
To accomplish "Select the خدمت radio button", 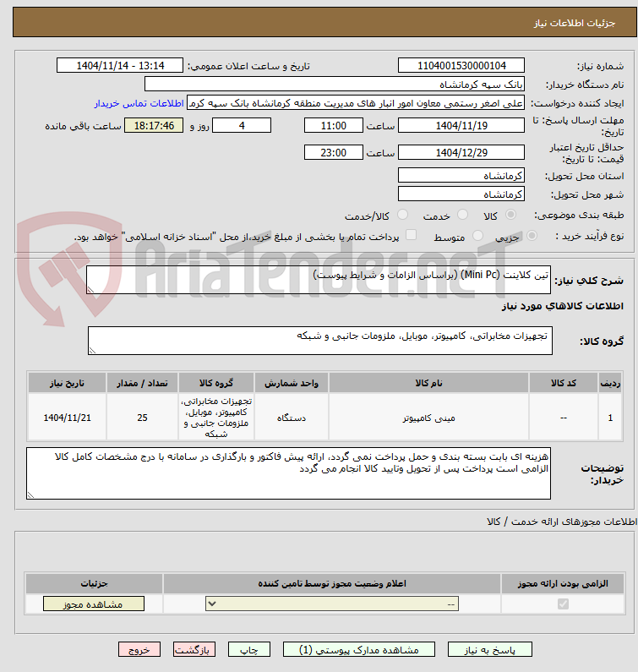I will [462, 215].
